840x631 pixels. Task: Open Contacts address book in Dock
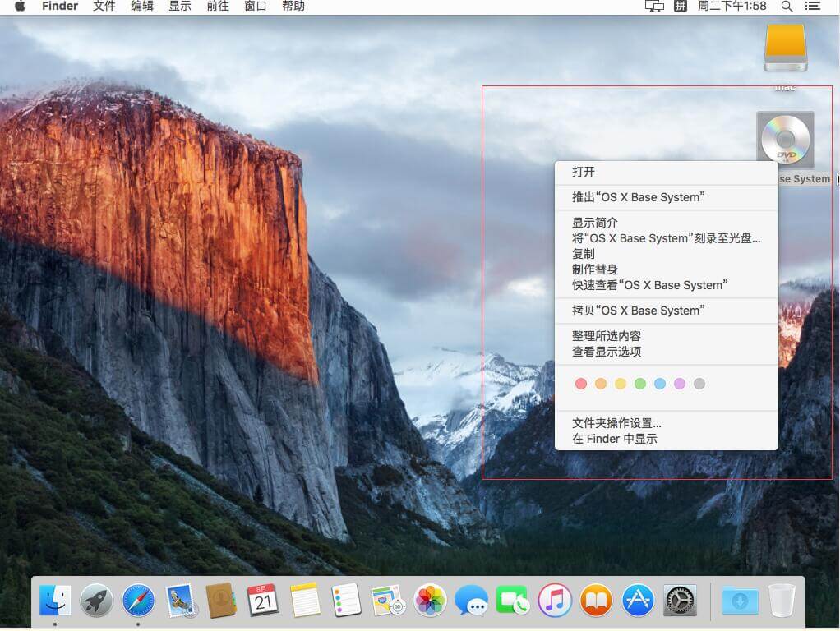pos(221,600)
